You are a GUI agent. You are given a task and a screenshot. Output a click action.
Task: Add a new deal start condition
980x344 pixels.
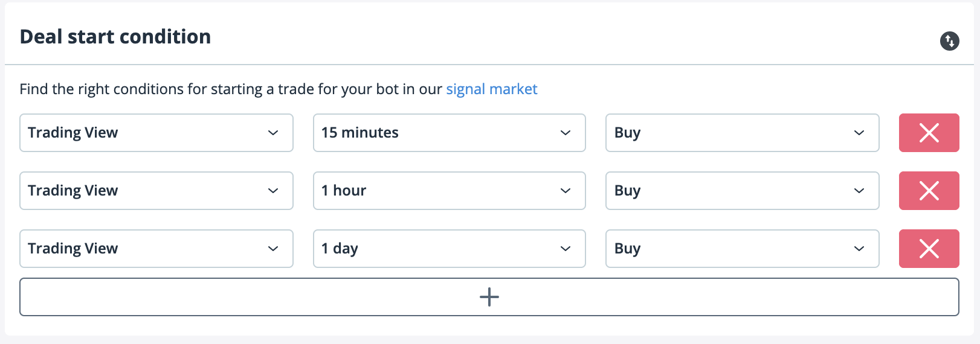(x=489, y=297)
